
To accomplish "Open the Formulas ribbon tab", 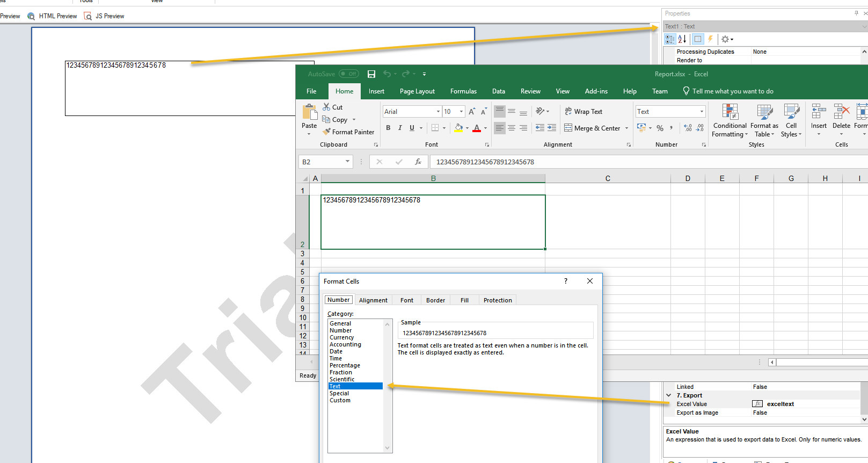I will (x=463, y=91).
